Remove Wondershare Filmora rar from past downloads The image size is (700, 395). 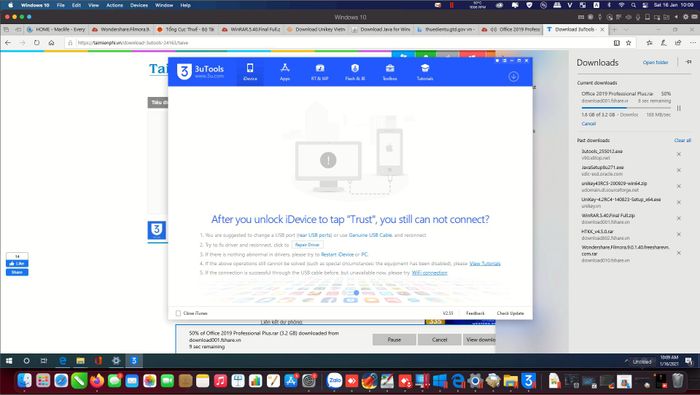tap(679, 253)
